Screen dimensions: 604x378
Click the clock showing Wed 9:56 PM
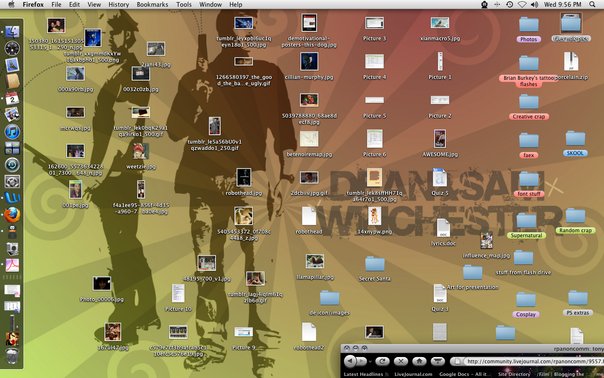pos(562,5)
